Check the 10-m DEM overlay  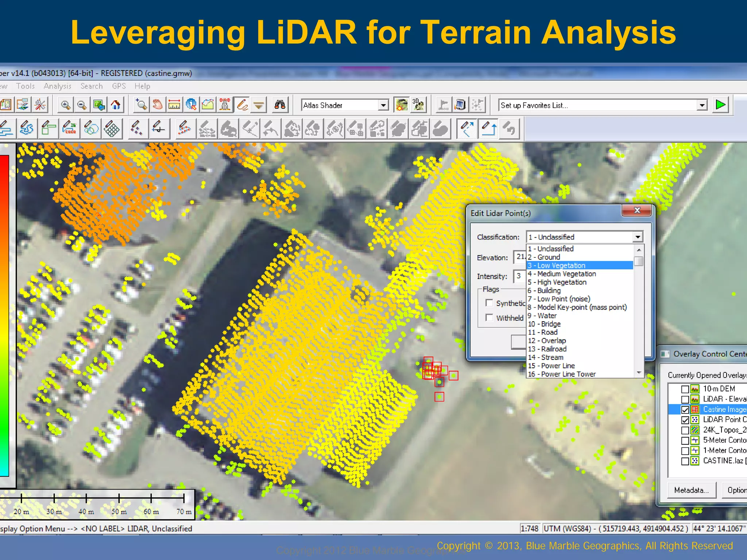[685, 389]
